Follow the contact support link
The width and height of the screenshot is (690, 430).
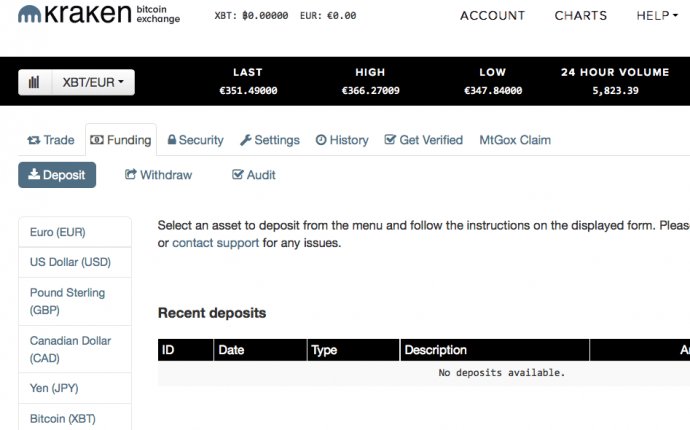click(x=215, y=243)
